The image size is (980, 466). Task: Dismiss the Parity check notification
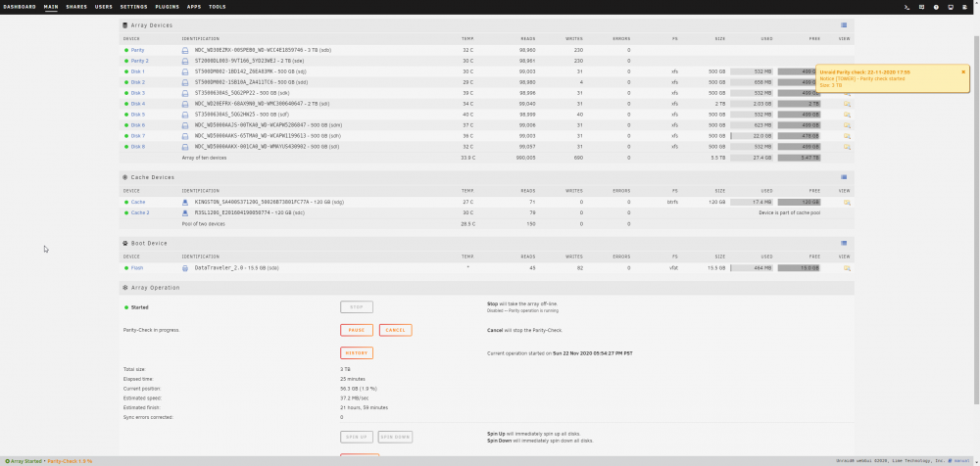pos(963,71)
